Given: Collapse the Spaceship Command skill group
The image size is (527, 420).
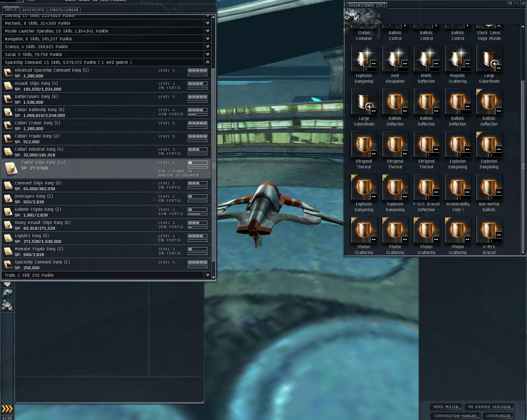Looking at the screenshot, I should click(208, 62).
